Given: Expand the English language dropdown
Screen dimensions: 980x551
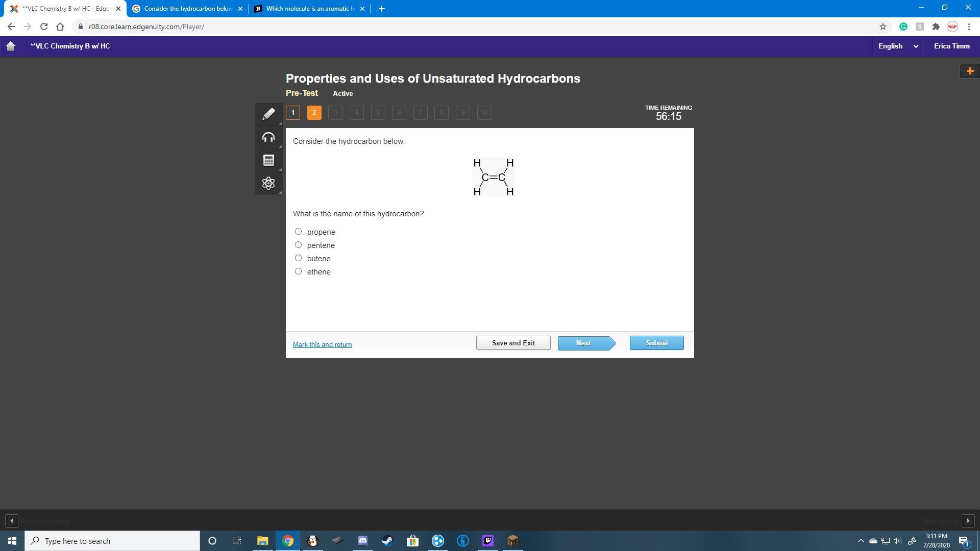Looking at the screenshot, I should coord(898,46).
